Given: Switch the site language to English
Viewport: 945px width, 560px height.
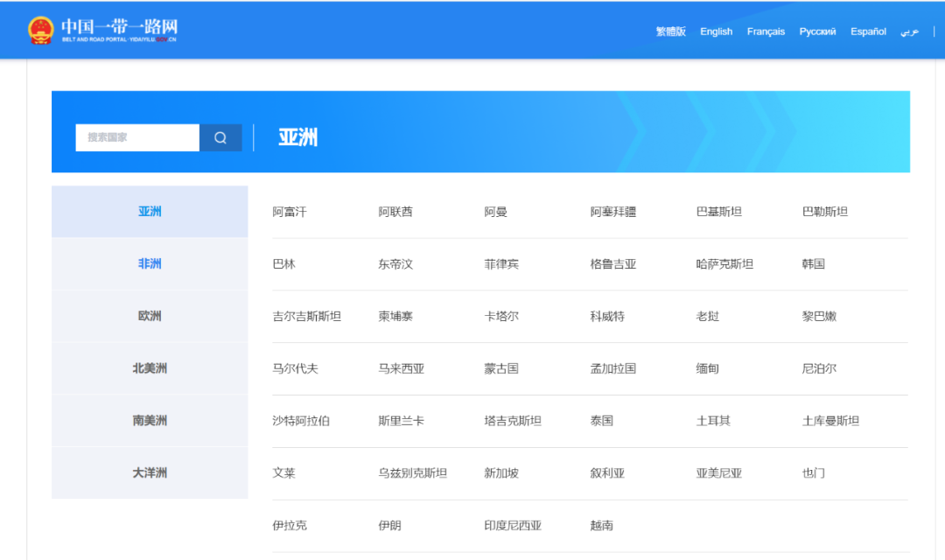Looking at the screenshot, I should pyautogui.click(x=716, y=31).
